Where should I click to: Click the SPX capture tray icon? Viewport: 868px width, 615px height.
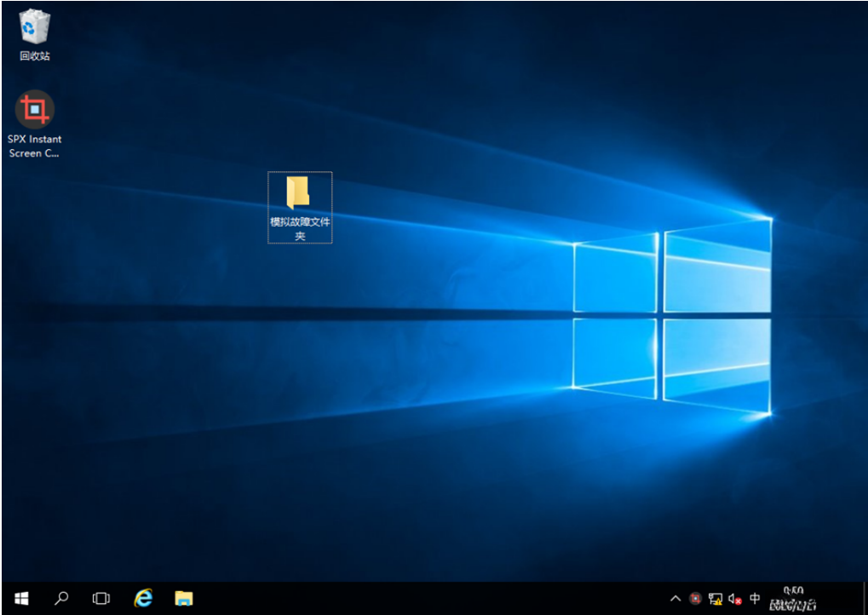[695, 599]
